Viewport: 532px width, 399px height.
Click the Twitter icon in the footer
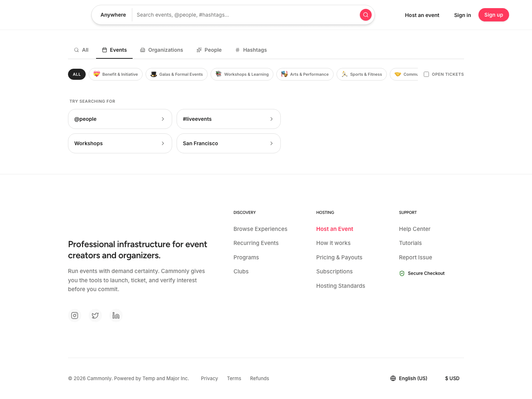click(95, 315)
